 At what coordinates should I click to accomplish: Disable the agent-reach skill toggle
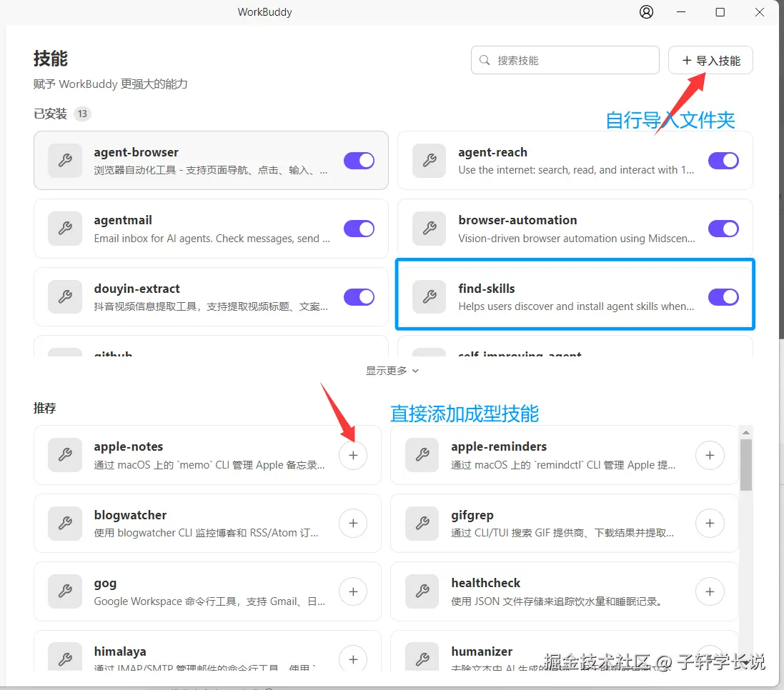click(x=723, y=161)
